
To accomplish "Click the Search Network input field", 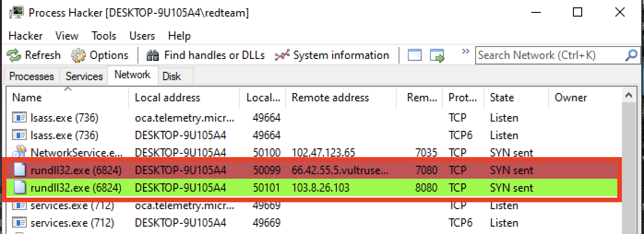I will tap(550, 55).
